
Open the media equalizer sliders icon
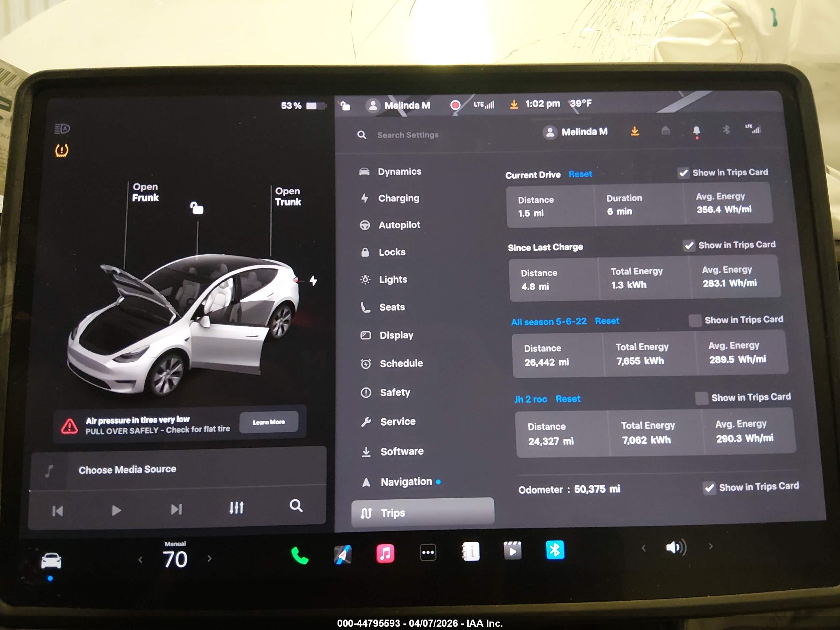click(x=236, y=508)
